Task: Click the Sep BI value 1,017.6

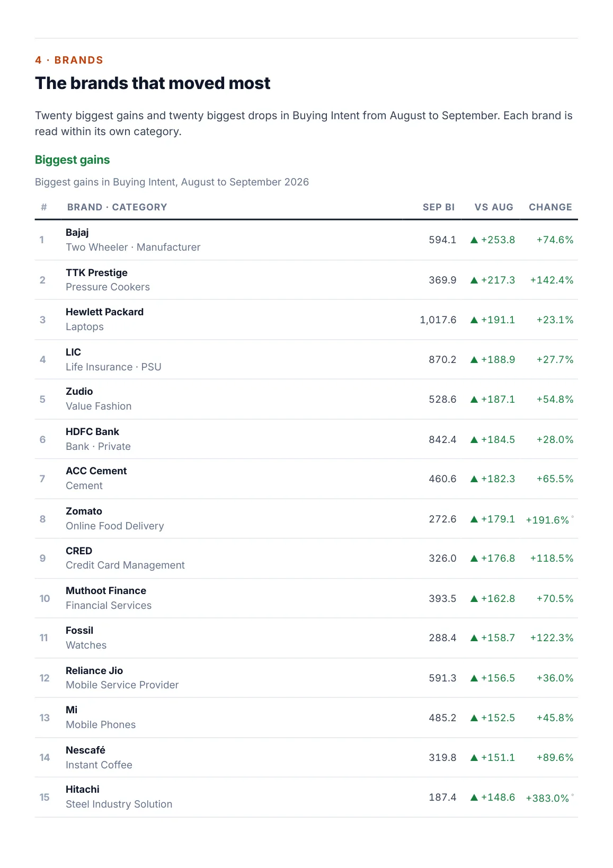Action: (438, 320)
